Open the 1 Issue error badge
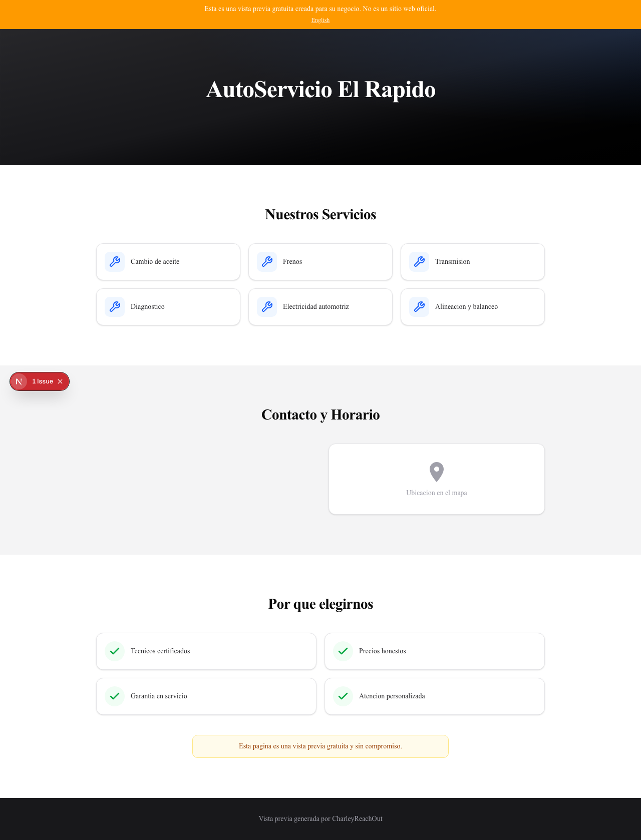641x840 pixels. tap(43, 381)
